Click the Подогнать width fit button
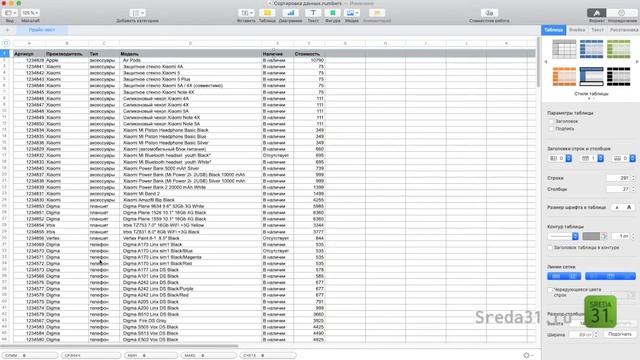 [x=620, y=334]
